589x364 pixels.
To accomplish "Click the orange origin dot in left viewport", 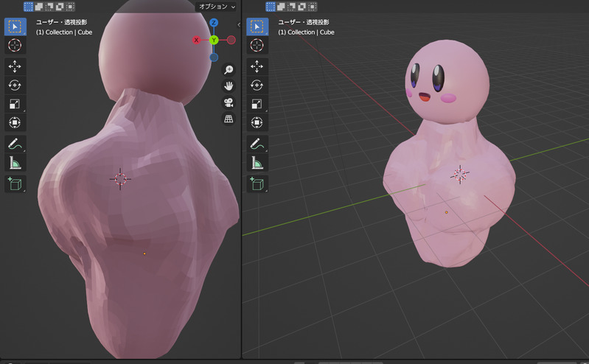I will pos(144,253).
